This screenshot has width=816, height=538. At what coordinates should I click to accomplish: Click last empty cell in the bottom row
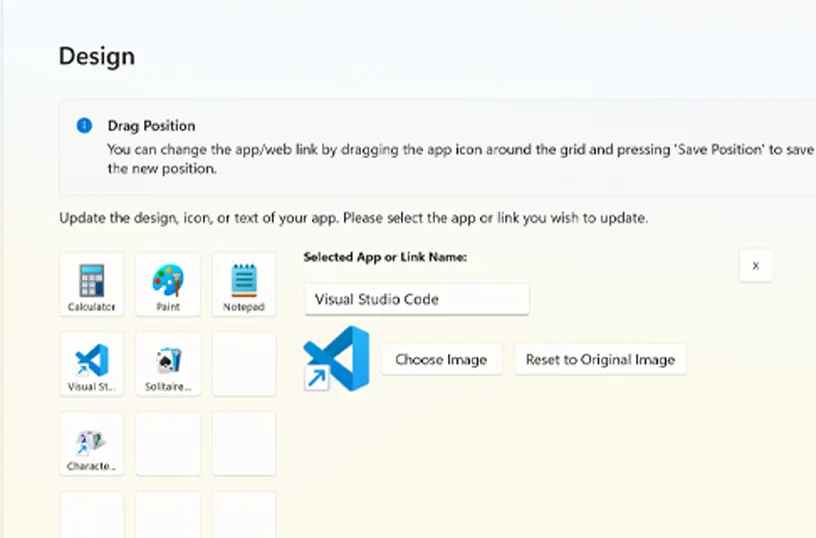tap(244, 515)
